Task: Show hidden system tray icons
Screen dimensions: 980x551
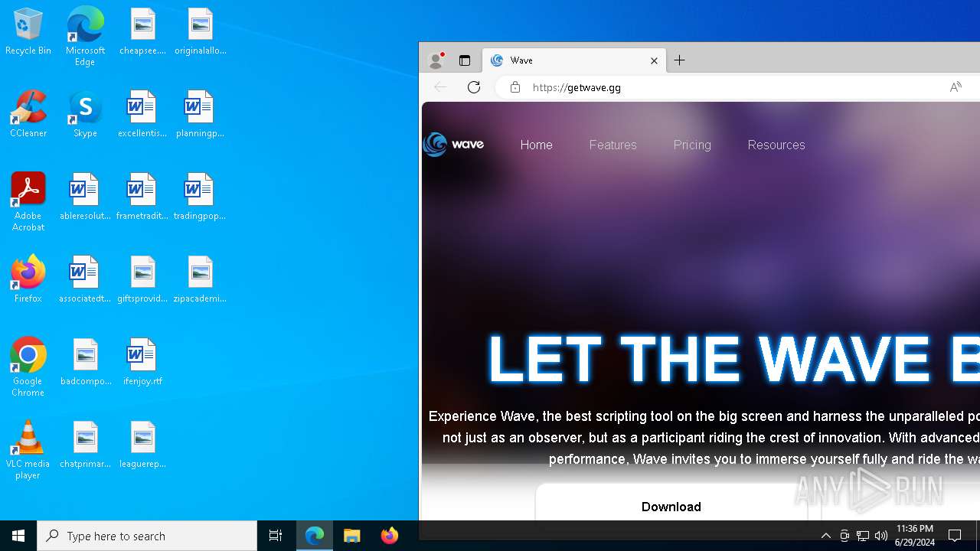Action: coord(825,536)
